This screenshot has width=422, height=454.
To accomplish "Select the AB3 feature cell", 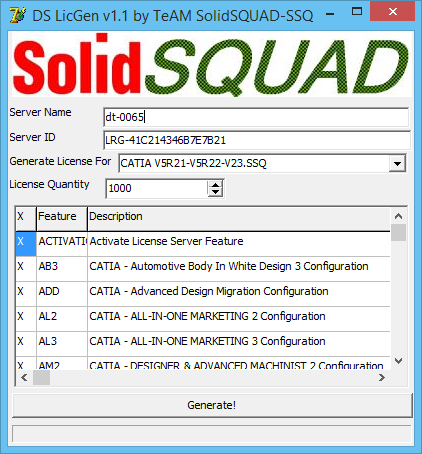I will 62,269.
